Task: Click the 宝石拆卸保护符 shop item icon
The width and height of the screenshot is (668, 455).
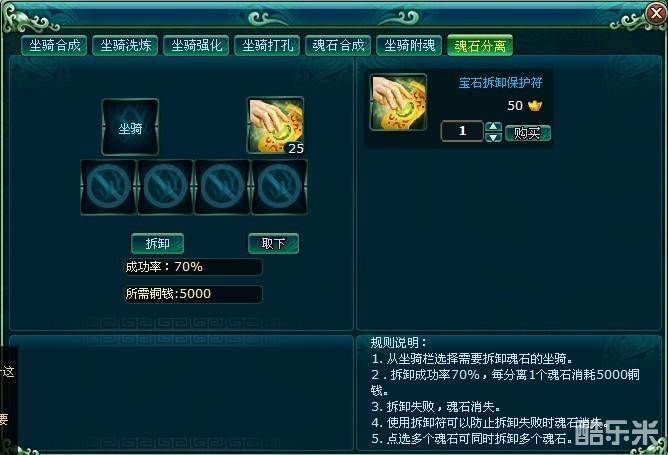Action: (x=398, y=102)
